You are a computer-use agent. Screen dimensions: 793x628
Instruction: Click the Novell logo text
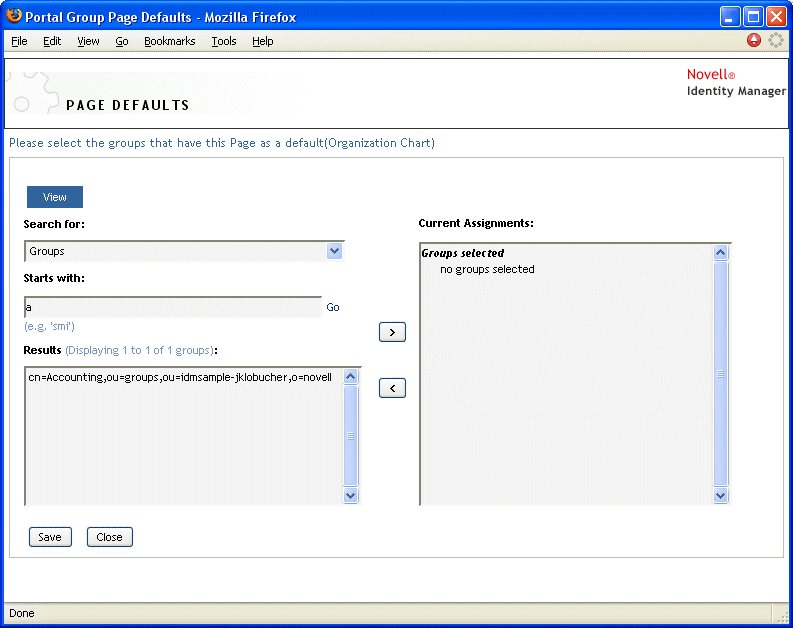pyautogui.click(x=711, y=74)
